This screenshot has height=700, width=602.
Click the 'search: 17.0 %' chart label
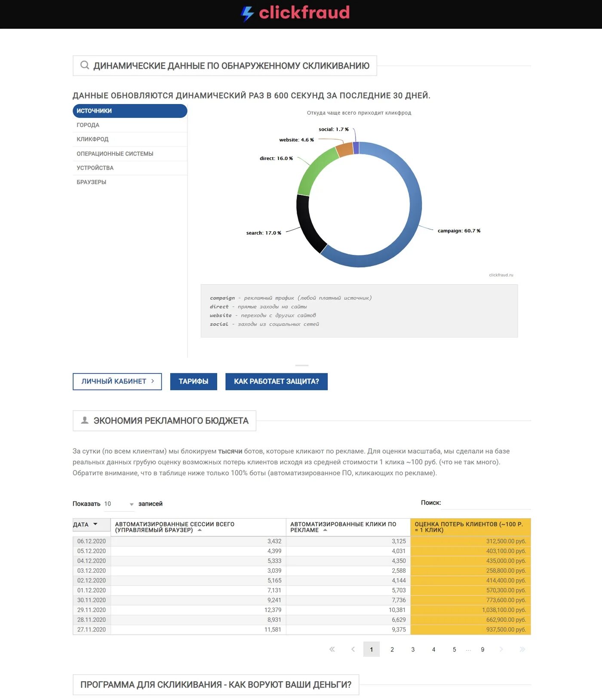(x=264, y=233)
